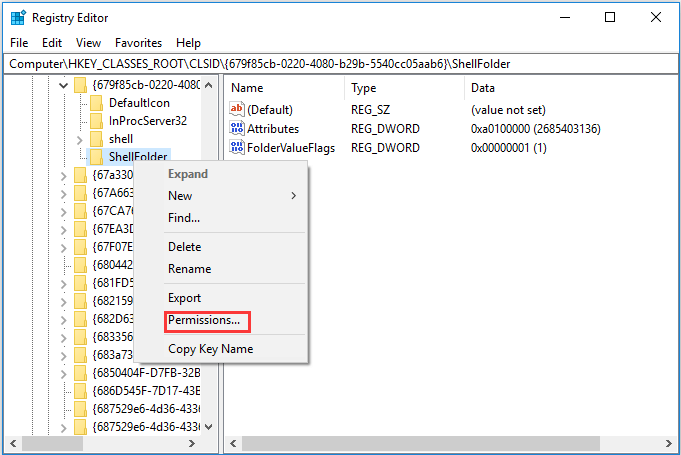The width and height of the screenshot is (681, 455).
Task: Click folder icon of {683356 key
Action: click(x=80, y=337)
